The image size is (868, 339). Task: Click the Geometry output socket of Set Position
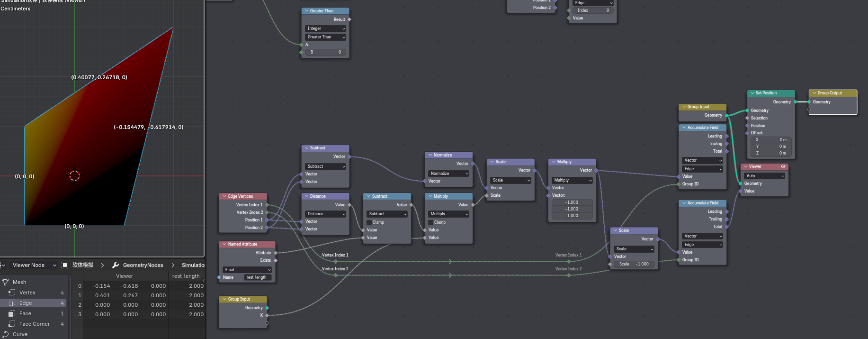(795, 102)
